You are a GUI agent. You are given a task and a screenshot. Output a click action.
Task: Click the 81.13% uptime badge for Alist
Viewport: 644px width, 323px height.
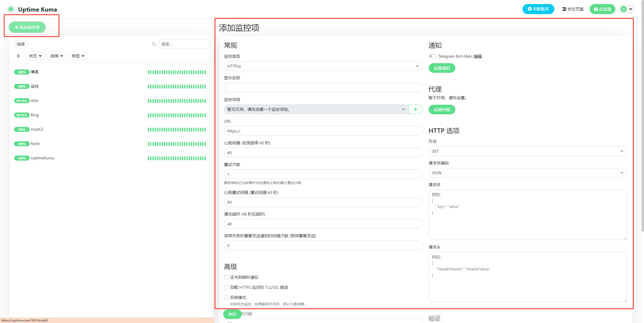pos(22,101)
